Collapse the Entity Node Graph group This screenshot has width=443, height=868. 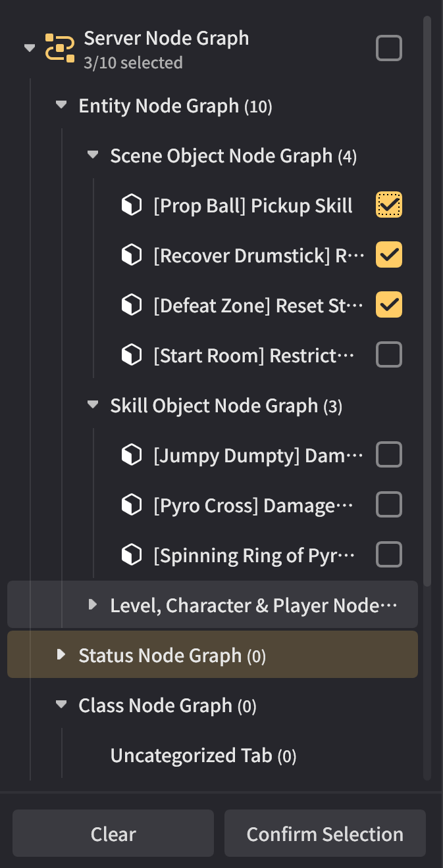click(62, 105)
